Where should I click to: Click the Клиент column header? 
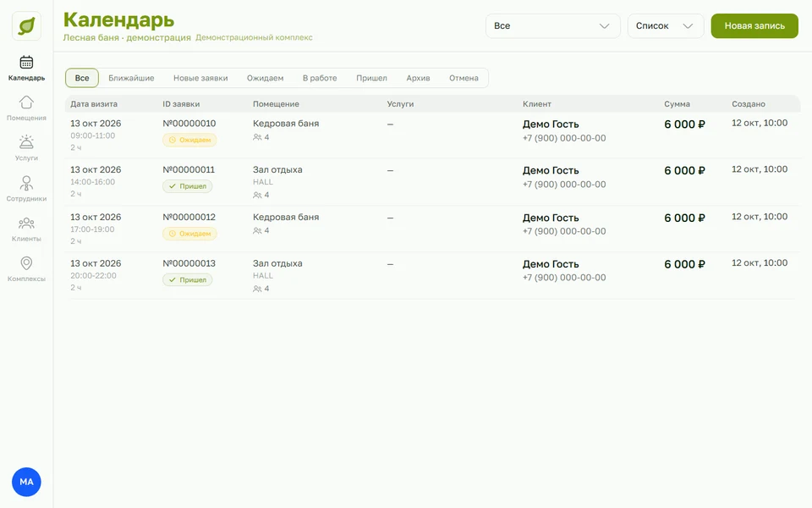click(x=536, y=104)
